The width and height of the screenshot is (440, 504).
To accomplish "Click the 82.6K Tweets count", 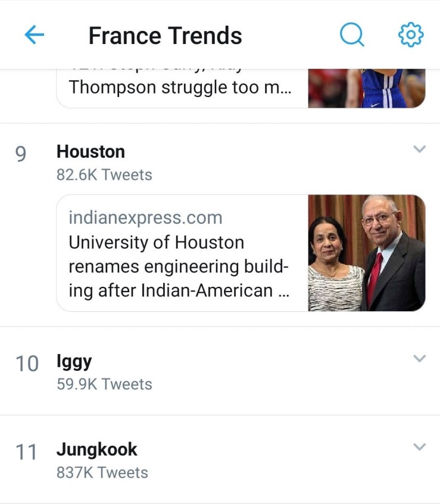I will pyautogui.click(x=104, y=175).
